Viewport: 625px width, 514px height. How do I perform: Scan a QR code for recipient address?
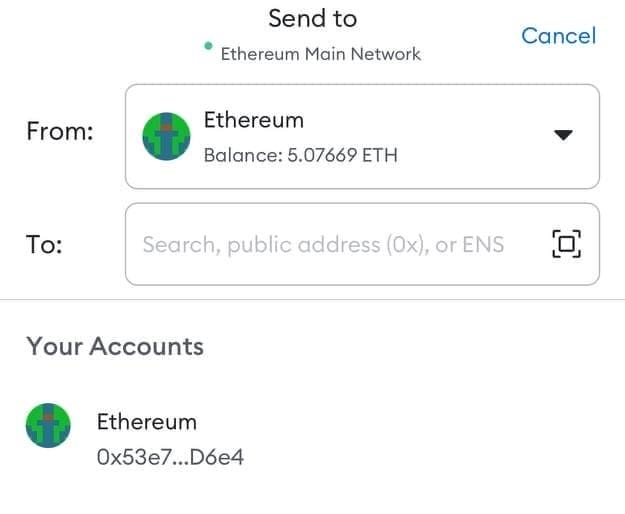[566, 244]
